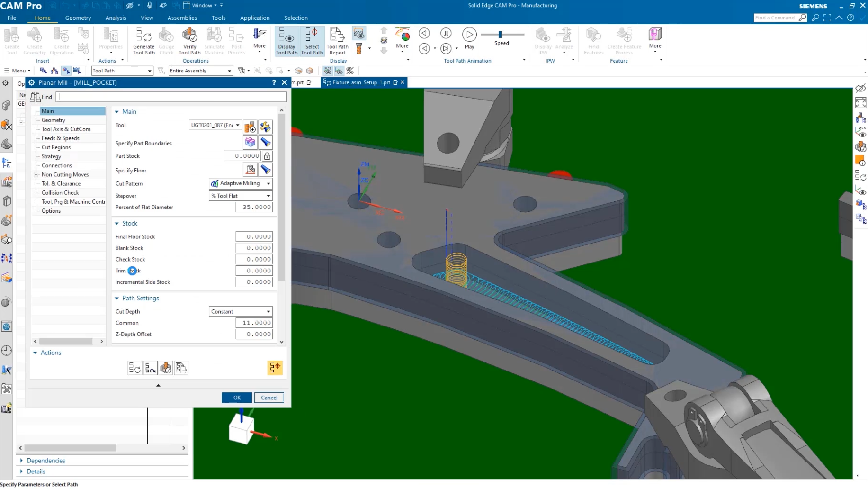This screenshot has height=489, width=868.
Task: Click the Select Tool Path icon
Action: pyautogui.click(x=312, y=41)
